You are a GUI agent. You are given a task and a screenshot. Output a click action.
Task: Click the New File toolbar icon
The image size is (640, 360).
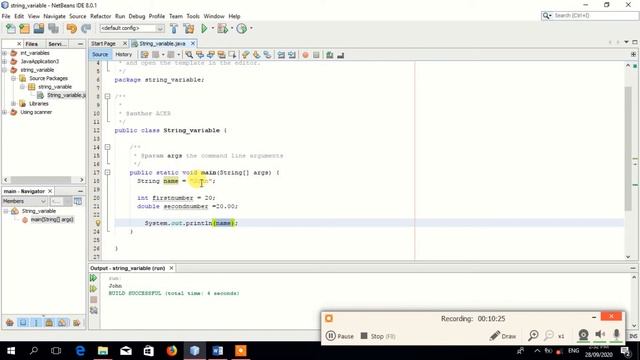point(11,29)
